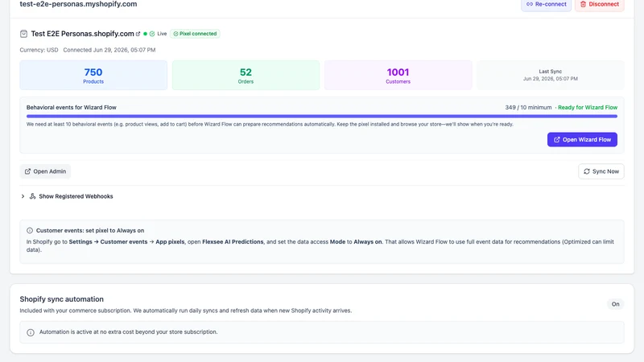This screenshot has width=644, height=362.
Task: Click the green Live status check icon
Action: click(152, 34)
